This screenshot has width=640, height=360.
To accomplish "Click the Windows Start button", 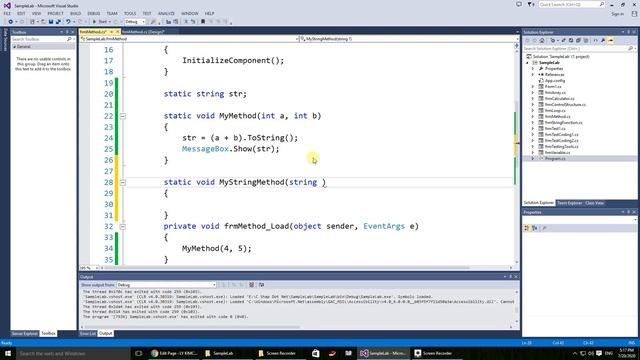I will (x=8, y=353).
